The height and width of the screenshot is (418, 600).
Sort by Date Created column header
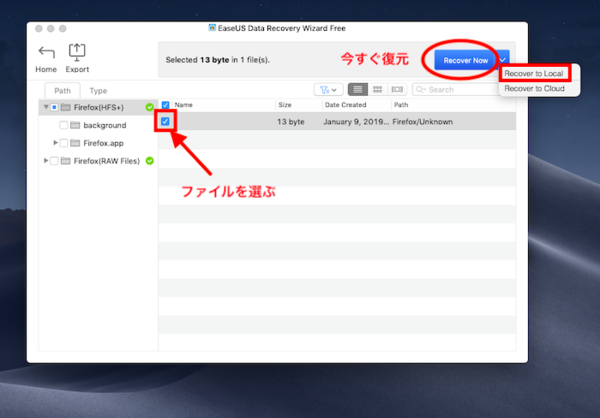(346, 105)
